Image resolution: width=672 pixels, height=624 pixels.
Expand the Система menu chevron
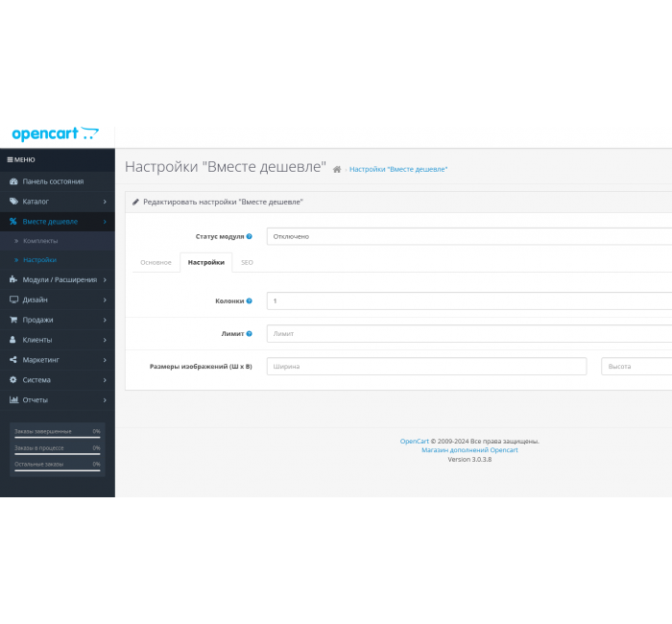click(105, 380)
